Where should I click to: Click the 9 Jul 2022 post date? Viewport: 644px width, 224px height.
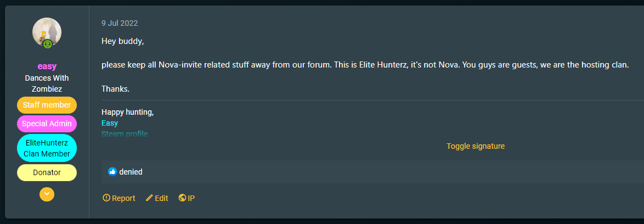(x=120, y=23)
